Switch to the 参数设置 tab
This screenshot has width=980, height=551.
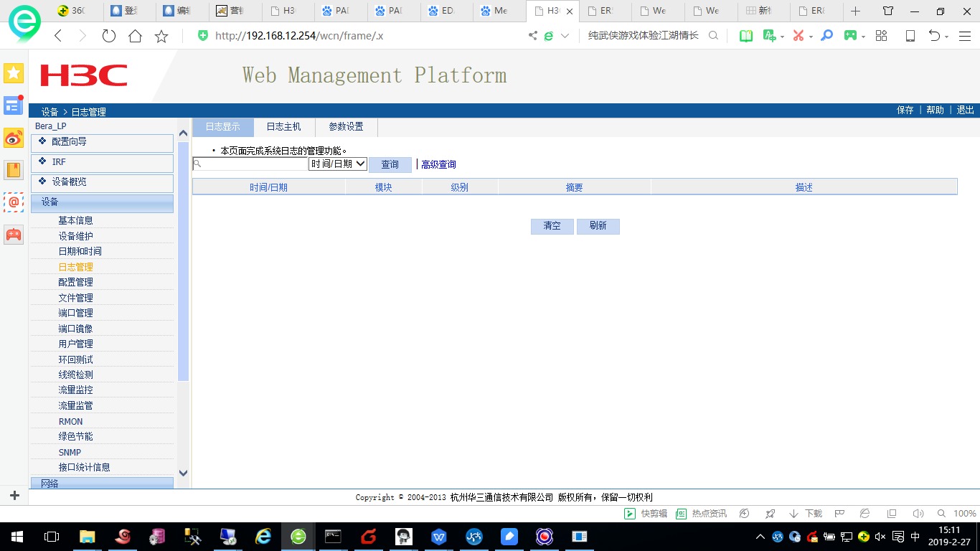click(x=346, y=127)
